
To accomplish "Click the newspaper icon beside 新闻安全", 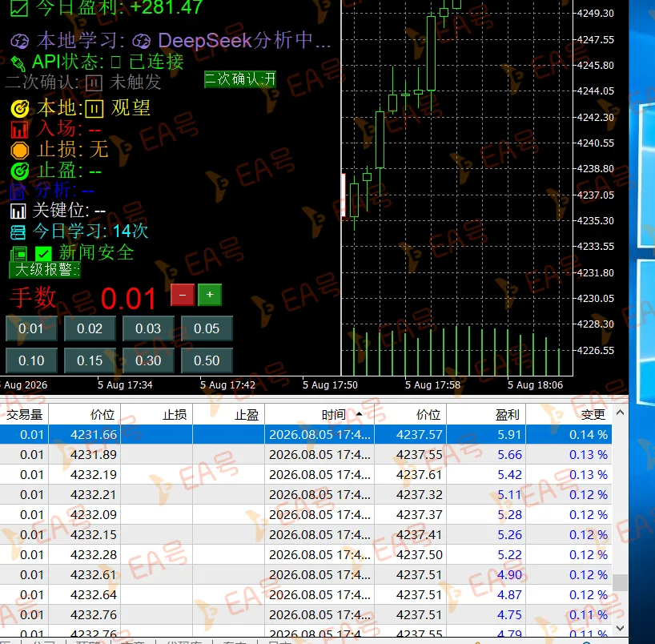I will (18, 253).
